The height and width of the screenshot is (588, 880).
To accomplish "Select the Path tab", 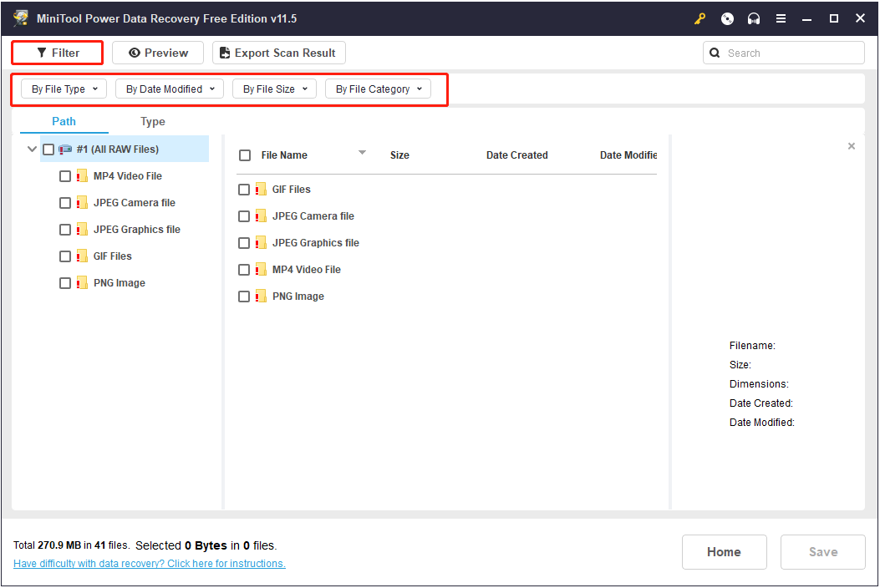I will [x=64, y=122].
